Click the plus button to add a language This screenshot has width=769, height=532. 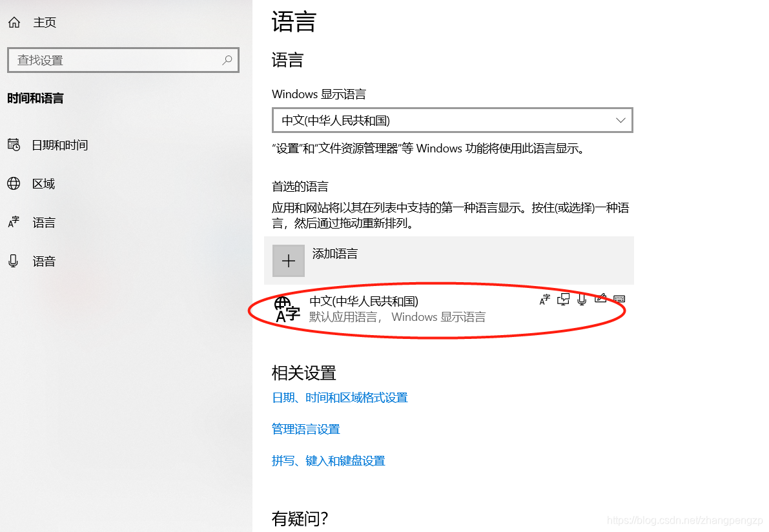click(x=289, y=261)
